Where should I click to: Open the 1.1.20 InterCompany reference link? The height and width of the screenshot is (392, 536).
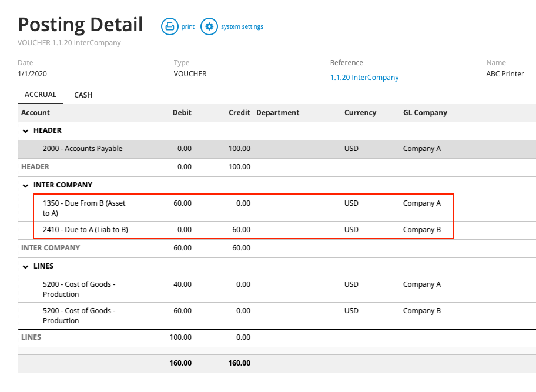364,78
